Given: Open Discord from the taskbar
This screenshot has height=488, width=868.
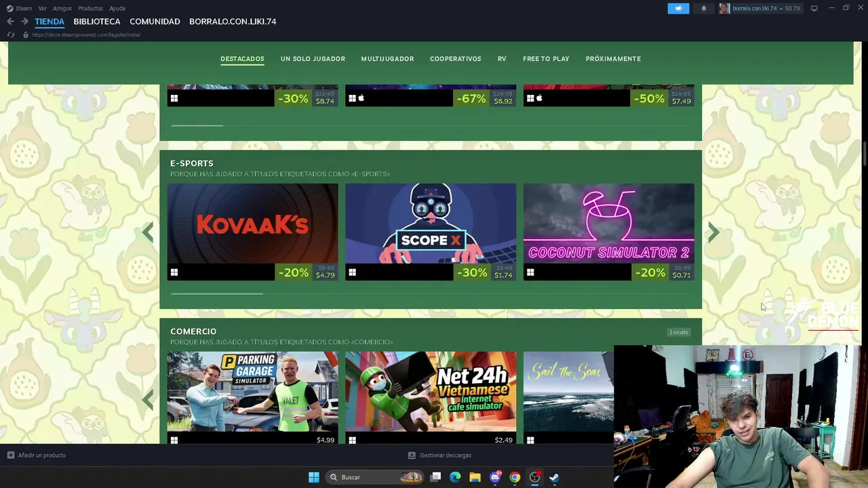Looking at the screenshot, I should pyautogui.click(x=495, y=477).
